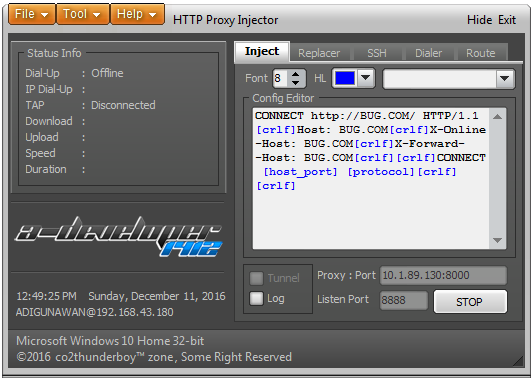Open the File menu
Screen dimensions: 532x378
pyautogui.click(x=32, y=14)
